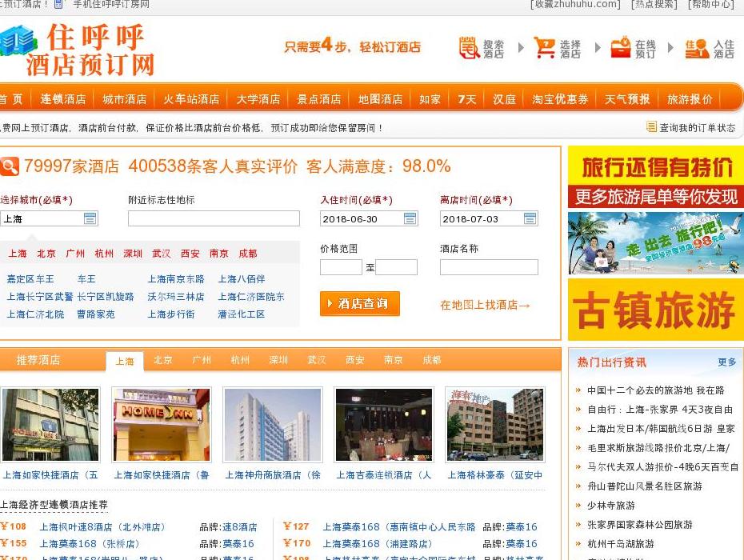Image resolution: width=744 pixels, height=560 pixels.
Task: Switch recommended hotels tab to 深圳
Action: [x=278, y=360]
